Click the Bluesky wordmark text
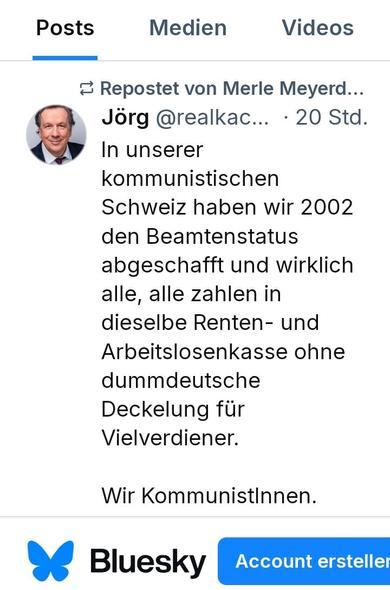Image resolution: width=390 pixels, height=590 pixels. 148,562
